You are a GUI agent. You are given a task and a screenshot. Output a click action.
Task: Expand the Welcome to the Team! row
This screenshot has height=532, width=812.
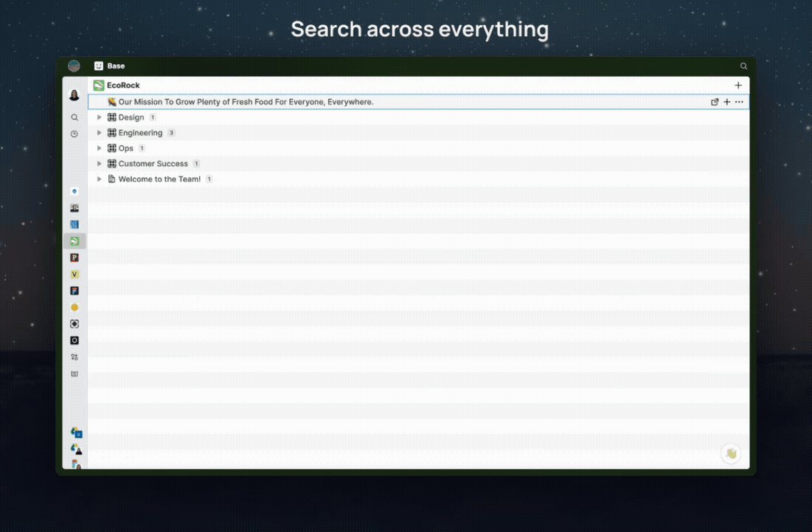coord(99,179)
